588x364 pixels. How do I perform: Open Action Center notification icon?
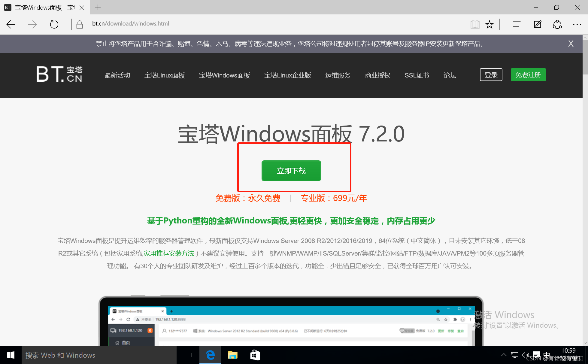tap(536, 355)
